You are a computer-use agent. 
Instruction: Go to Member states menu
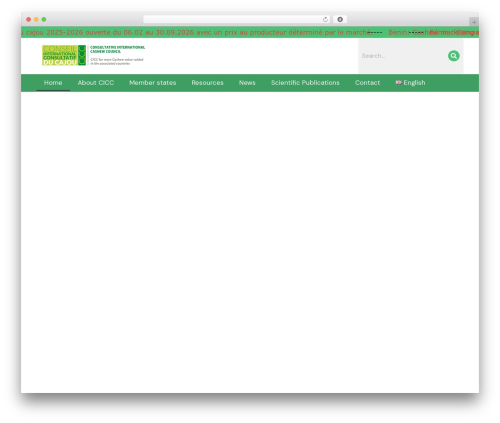(x=153, y=83)
